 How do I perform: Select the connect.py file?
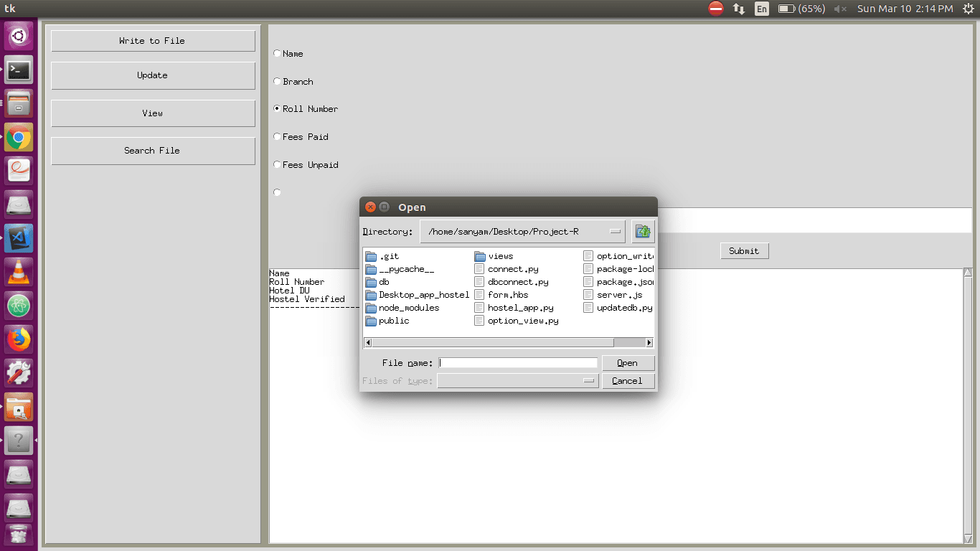[x=507, y=269]
